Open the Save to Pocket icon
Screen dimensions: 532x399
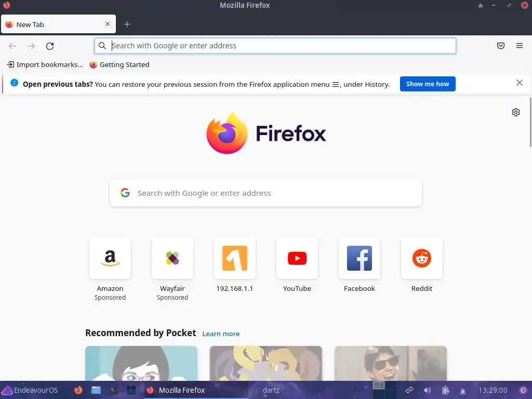click(501, 46)
